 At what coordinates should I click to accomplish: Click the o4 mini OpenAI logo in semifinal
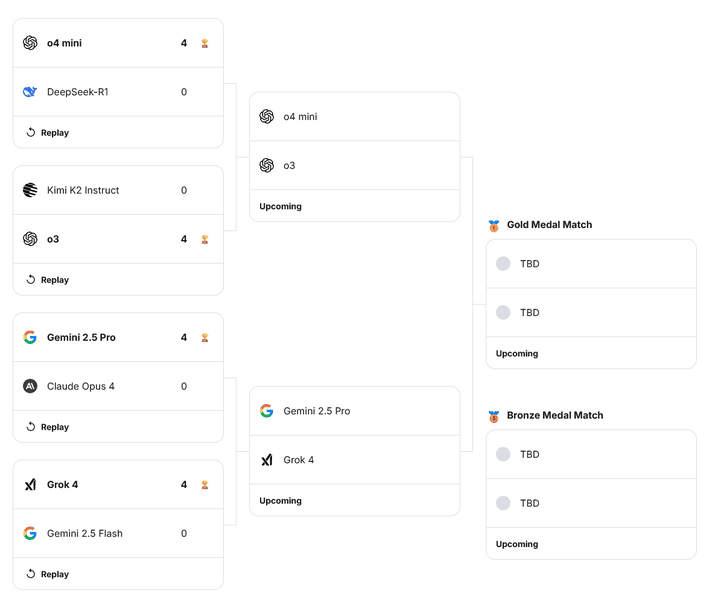click(267, 117)
